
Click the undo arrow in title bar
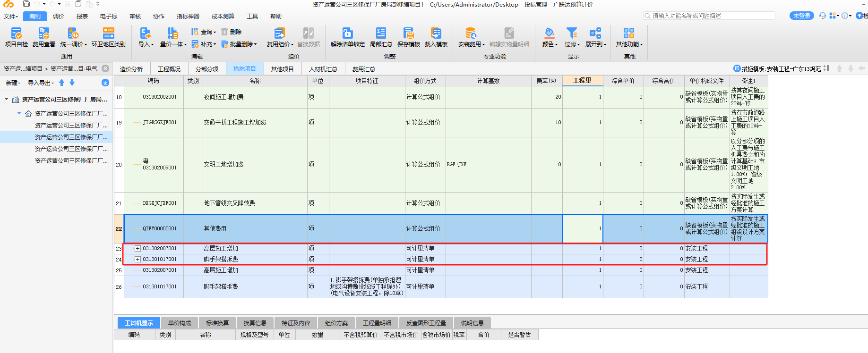point(37,4)
